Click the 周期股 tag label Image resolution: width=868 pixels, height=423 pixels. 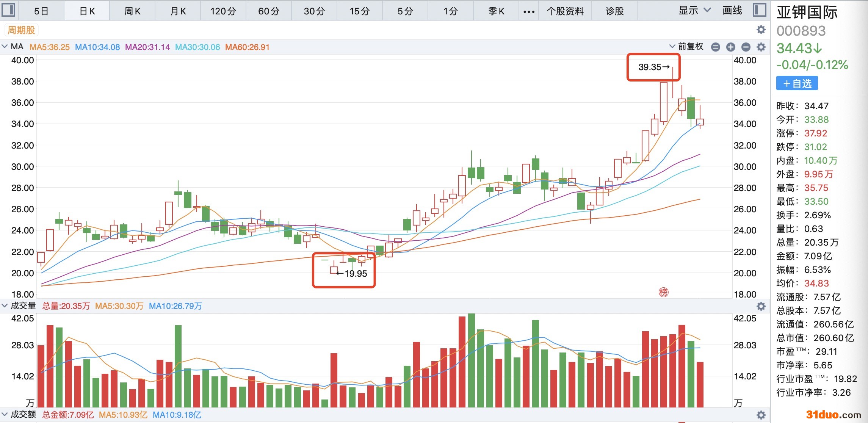tap(21, 30)
